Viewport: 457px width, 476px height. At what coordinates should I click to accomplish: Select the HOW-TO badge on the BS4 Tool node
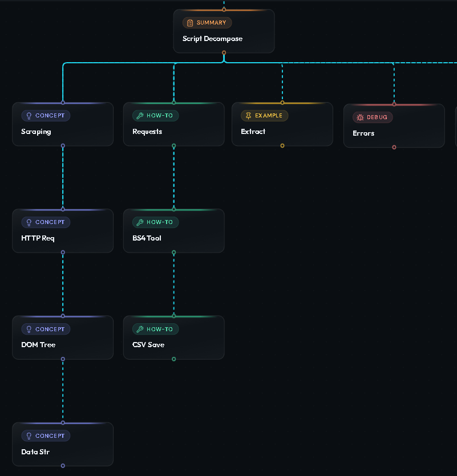pyautogui.click(x=155, y=222)
